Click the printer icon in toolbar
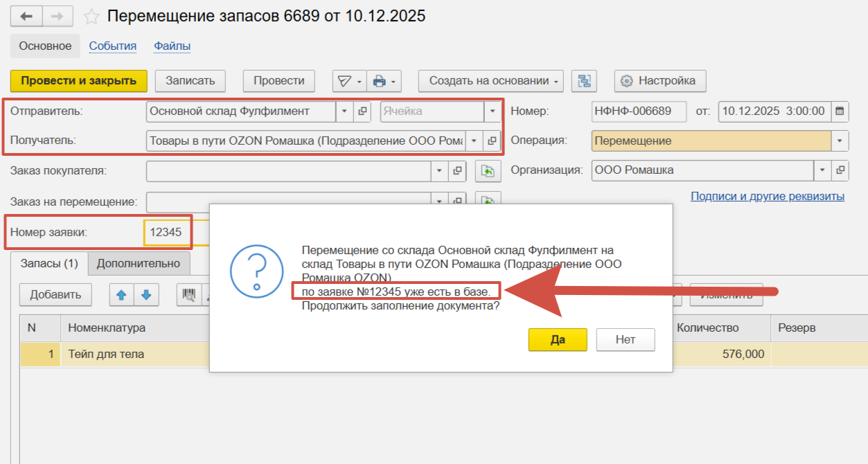The height and width of the screenshot is (464, 868). pyautogui.click(x=379, y=81)
